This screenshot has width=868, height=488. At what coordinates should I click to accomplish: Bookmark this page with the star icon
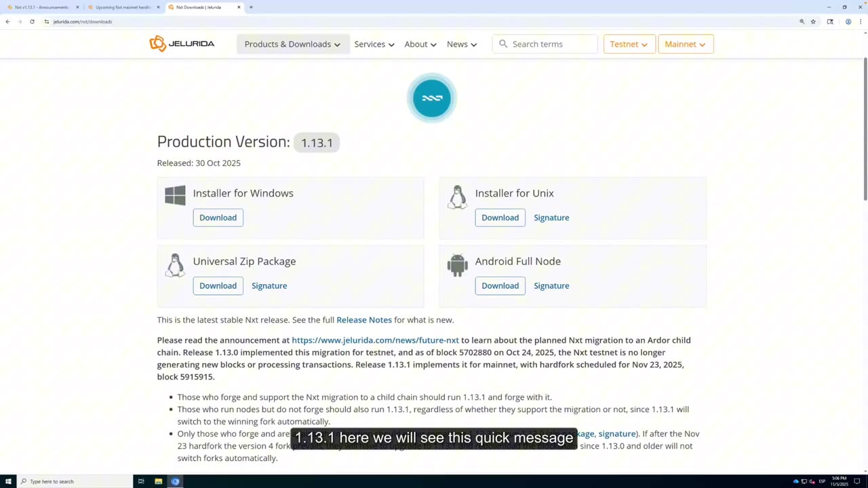coord(813,22)
